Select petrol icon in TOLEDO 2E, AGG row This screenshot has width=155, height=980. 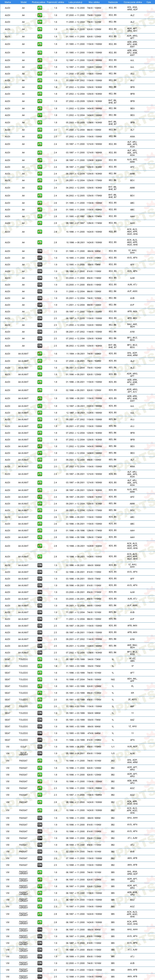40,700
